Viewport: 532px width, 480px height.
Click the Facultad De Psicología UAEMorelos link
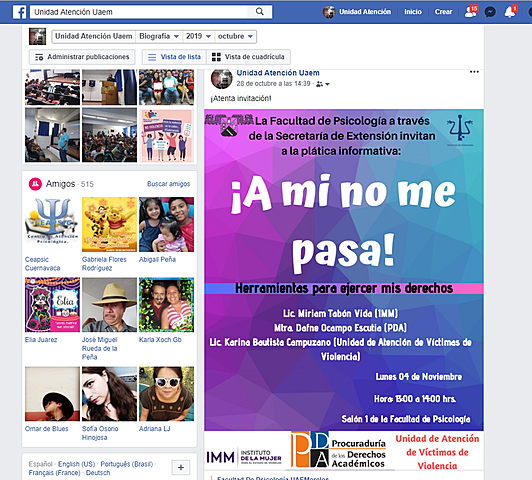(273, 478)
